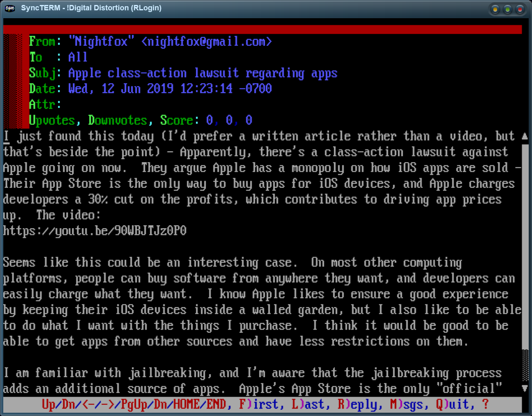Close SyncTERM with the red button
Image resolution: width=532 pixels, height=416 pixels.
520,9
